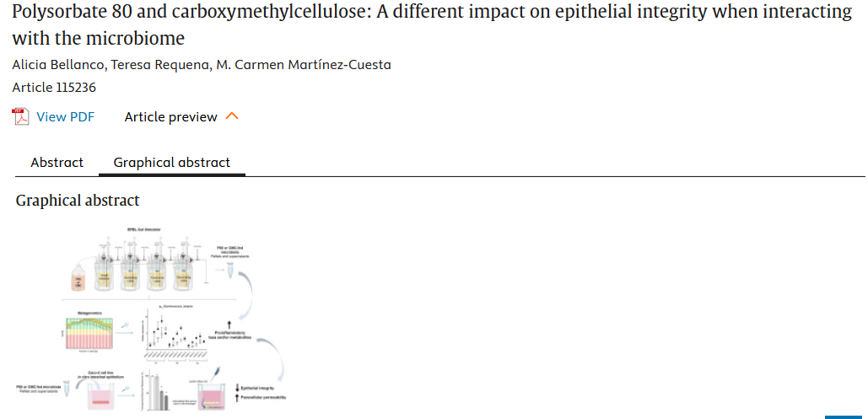868x419 pixels.
Task: Click the Article 115236 number text
Action: tap(56, 87)
